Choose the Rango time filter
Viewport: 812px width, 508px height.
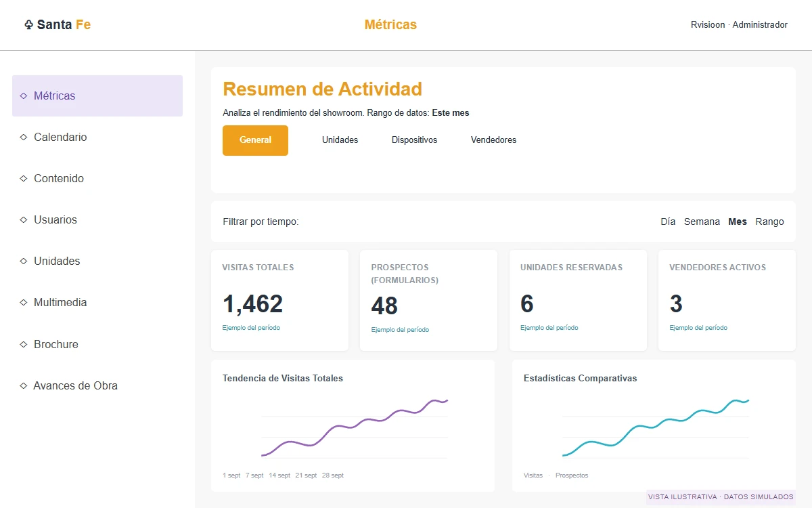pyautogui.click(x=769, y=221)
